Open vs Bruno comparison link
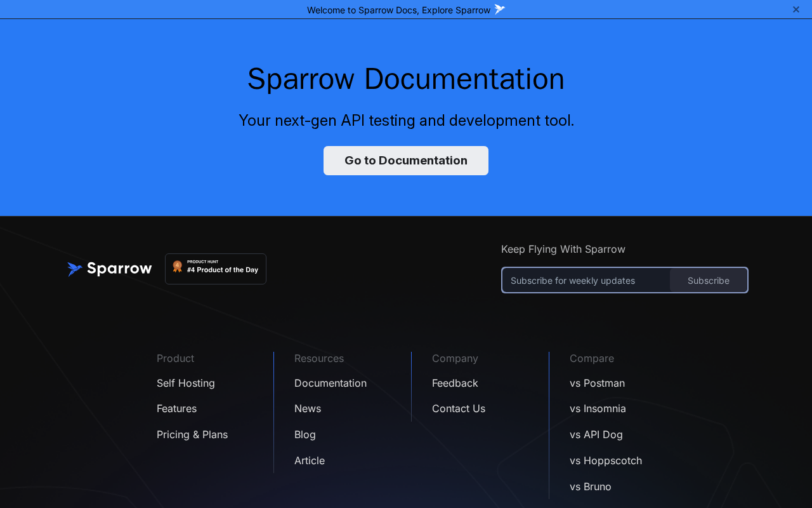Image resolution: width=812 pixels, height=508 pixels. click(591, 486)
